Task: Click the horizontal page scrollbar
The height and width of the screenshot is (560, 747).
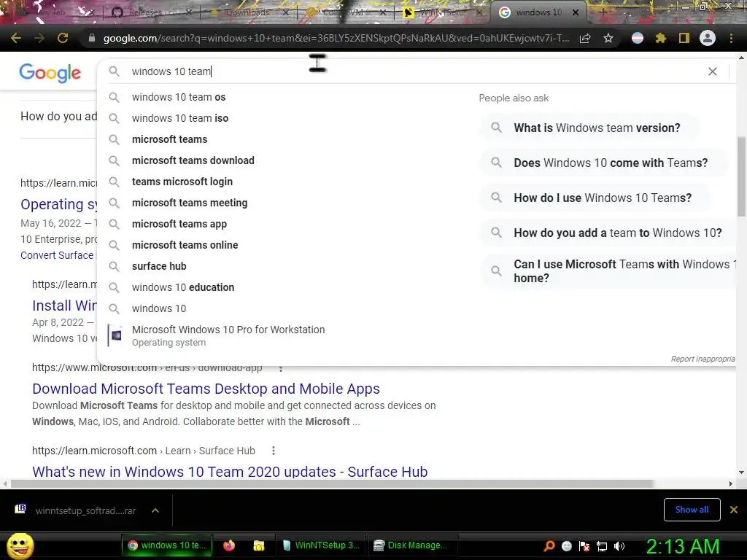Action: (x=332, y=484)
